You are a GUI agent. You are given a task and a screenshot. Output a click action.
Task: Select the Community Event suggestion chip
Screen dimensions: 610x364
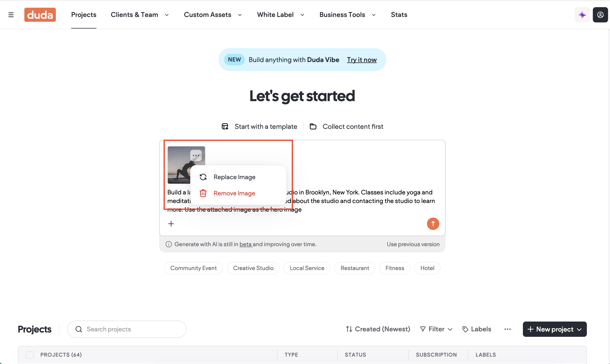pos(193,268)
